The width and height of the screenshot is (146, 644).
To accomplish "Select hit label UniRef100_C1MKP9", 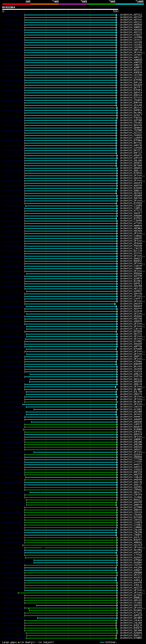I will (131, 138).
